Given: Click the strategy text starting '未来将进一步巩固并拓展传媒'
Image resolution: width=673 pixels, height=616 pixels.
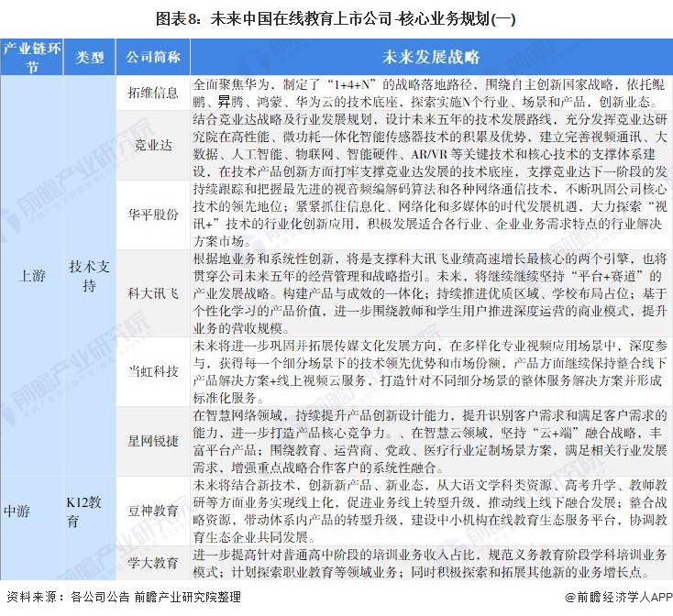Looking at the screenshot, I should [430, 372].
